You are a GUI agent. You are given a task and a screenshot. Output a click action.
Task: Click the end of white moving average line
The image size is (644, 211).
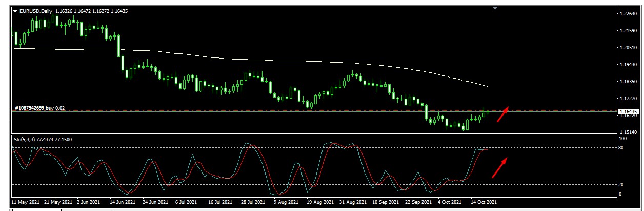tap(486, 86)
